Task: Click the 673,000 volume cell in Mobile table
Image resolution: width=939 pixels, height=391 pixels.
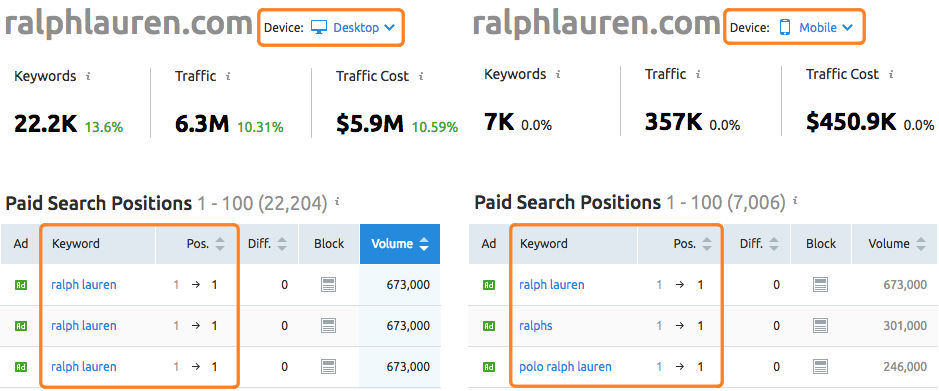Action: [906, 284]
